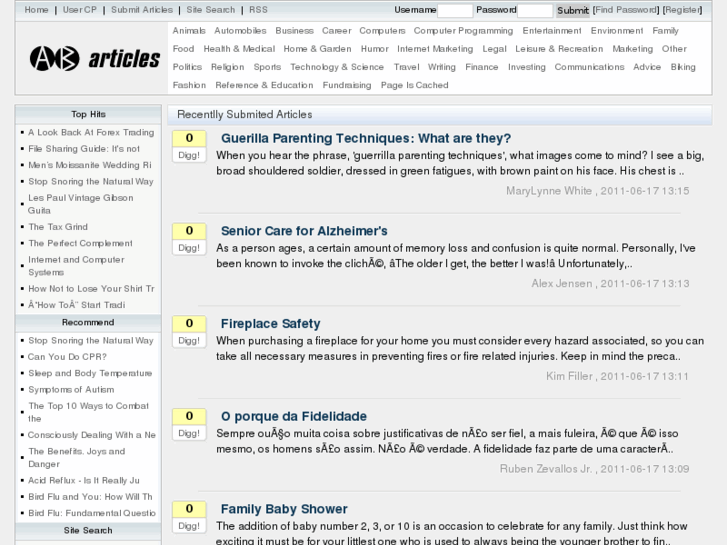
Task: Browse Home & Garden category
Action: point(317,49)
